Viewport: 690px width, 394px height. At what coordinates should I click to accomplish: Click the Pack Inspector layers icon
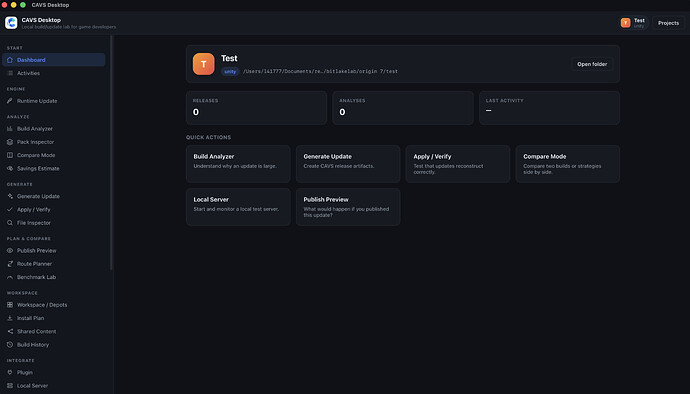pos(10,142)
